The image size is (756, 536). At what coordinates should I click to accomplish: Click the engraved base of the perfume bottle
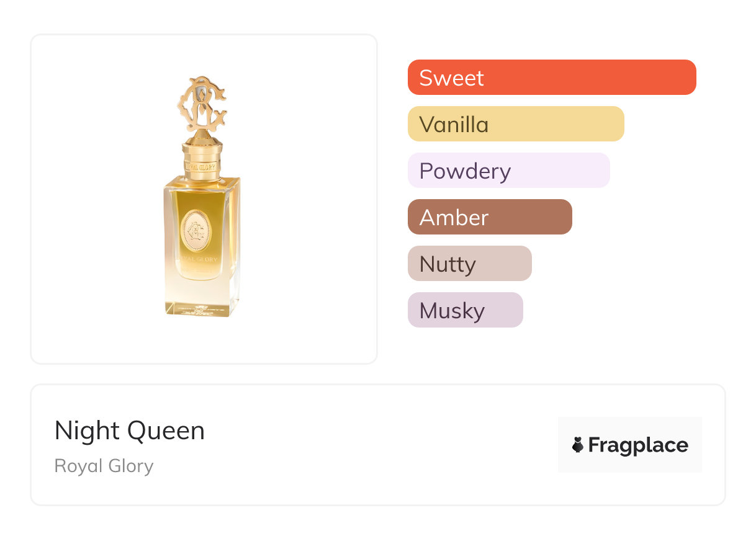point(202,308)
